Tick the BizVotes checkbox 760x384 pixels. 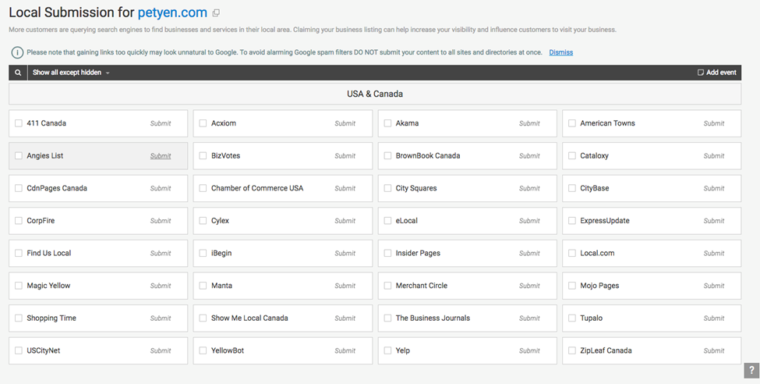pos(203,156)
